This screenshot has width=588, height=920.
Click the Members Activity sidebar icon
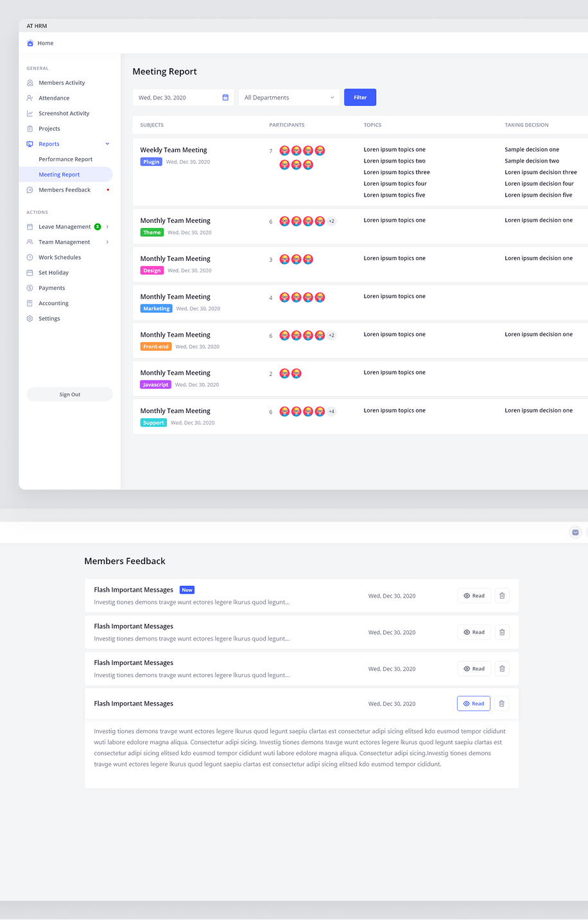[30, 83]
